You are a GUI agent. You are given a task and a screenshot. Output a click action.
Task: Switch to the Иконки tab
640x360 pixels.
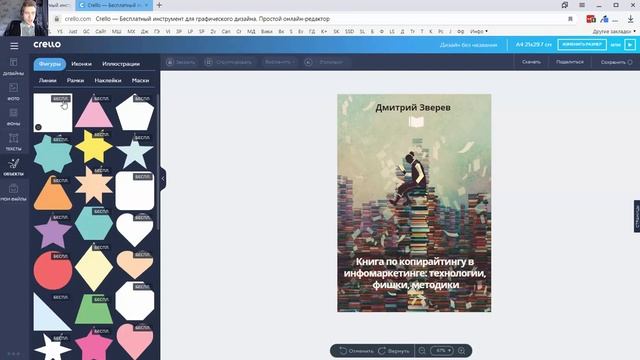(x=81, y=64)
